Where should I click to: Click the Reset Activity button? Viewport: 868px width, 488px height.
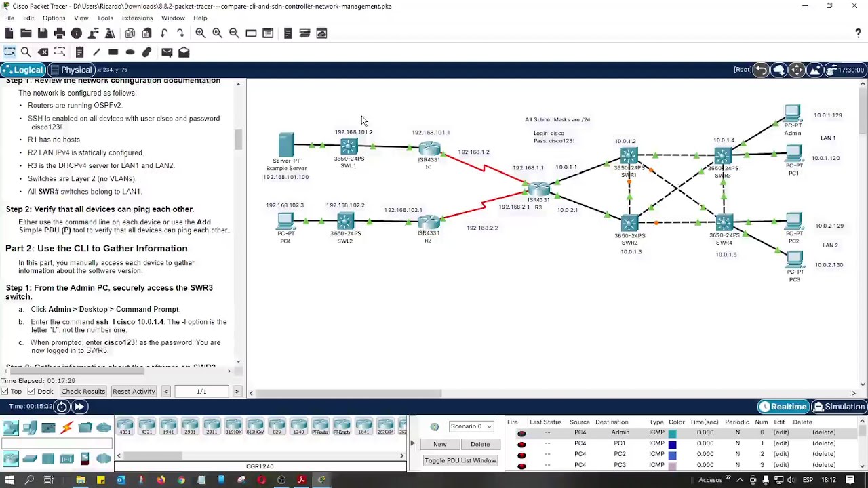click(x=134, y=392)
